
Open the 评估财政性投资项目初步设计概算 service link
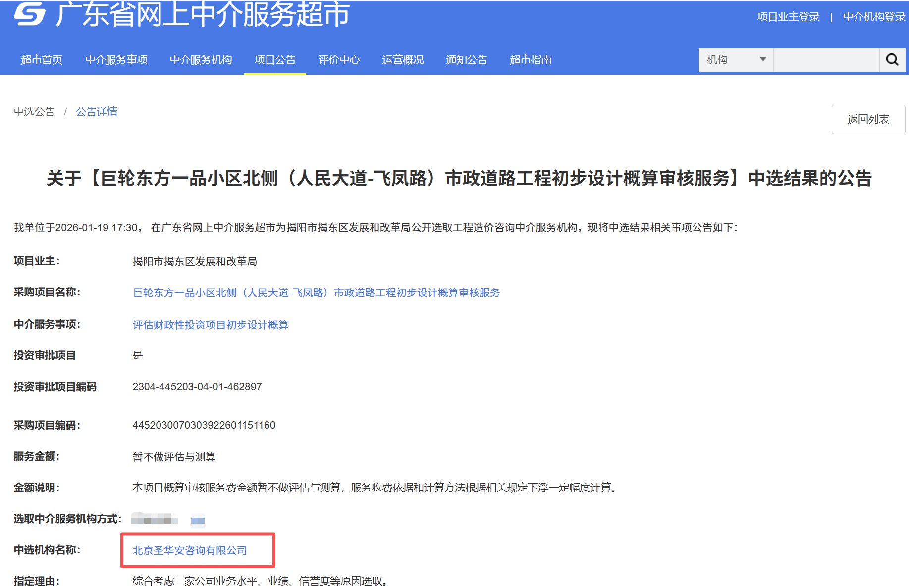211,325
